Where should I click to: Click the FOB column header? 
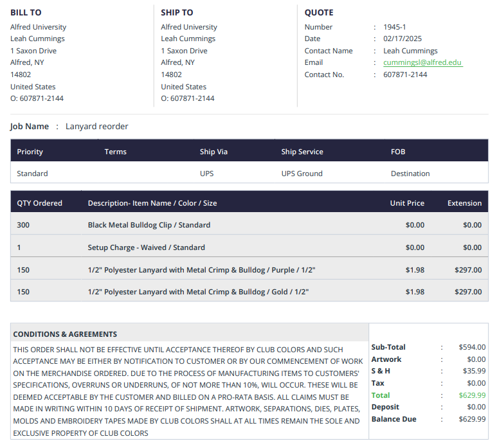coord(398,152)
